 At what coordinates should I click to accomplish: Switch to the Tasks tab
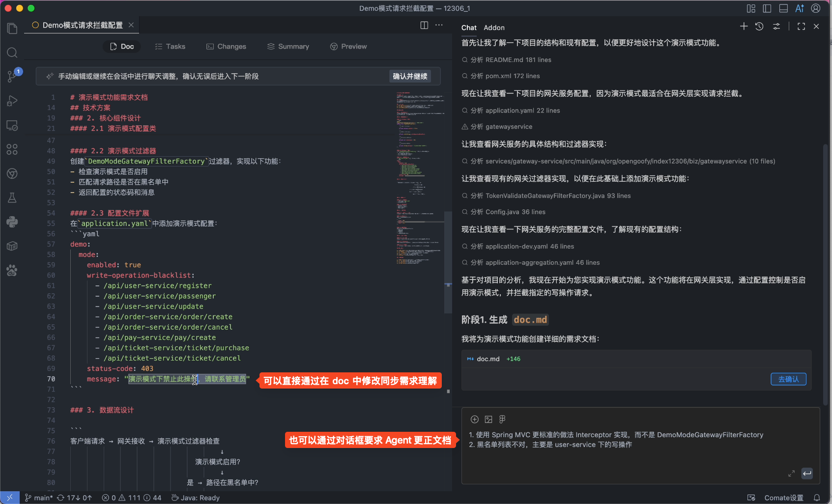point(170,46)
